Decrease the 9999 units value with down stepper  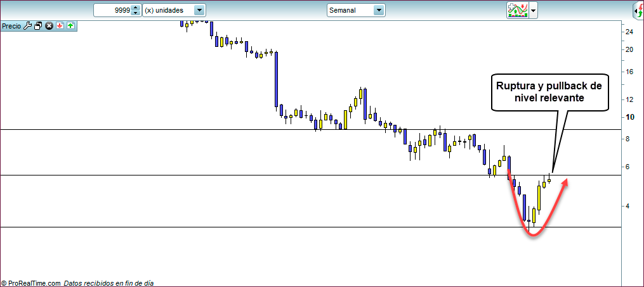pyautogui.click(x=135, y=13)
